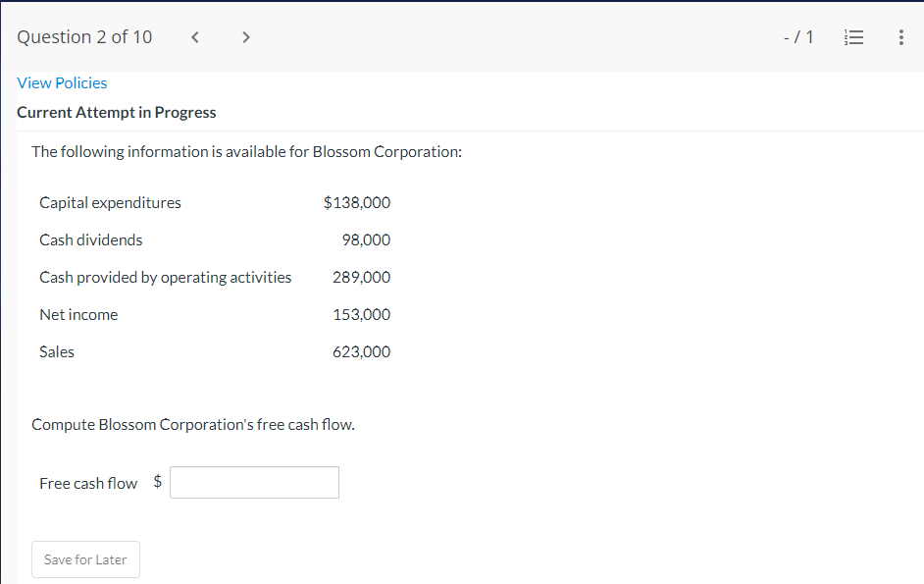
Task: Open the three-dot more options menu
Action: 901,37
